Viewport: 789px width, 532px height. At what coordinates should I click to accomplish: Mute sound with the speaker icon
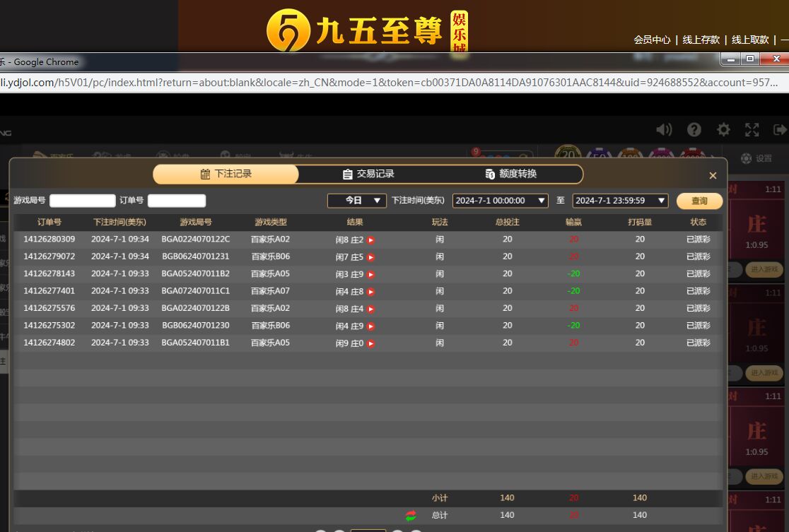point(664,129)
